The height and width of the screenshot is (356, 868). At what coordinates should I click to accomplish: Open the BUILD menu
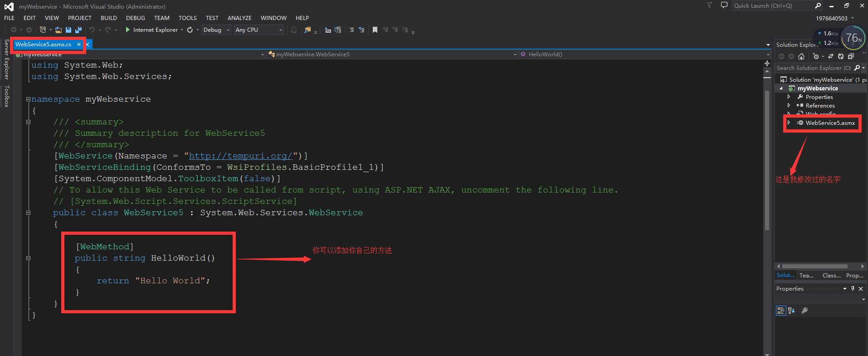(x=109, y=18)
